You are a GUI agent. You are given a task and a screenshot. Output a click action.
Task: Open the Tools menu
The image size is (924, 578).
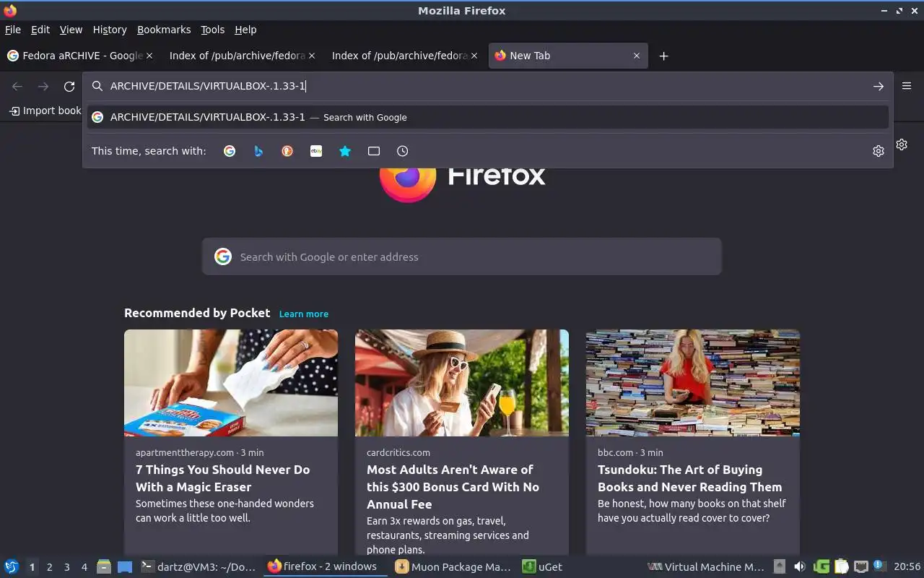click(x=213, y=30)
